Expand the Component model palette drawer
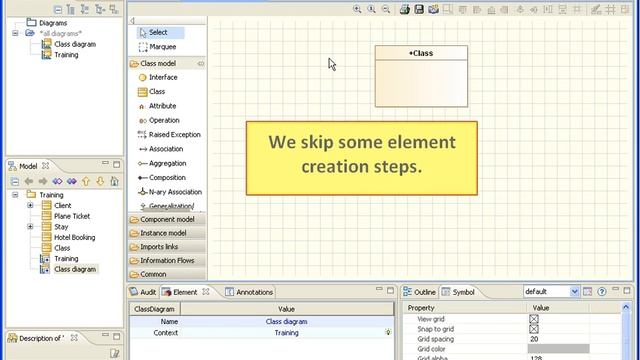The image size is (640, 360). click(x=167, y=219)
